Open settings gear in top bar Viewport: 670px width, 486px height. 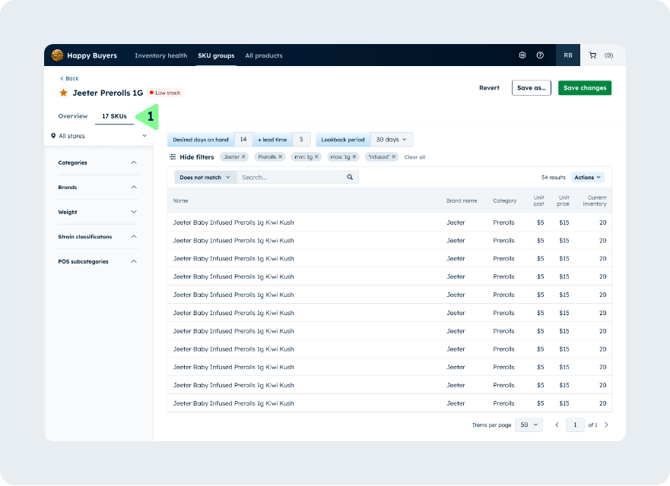(522, 55)
